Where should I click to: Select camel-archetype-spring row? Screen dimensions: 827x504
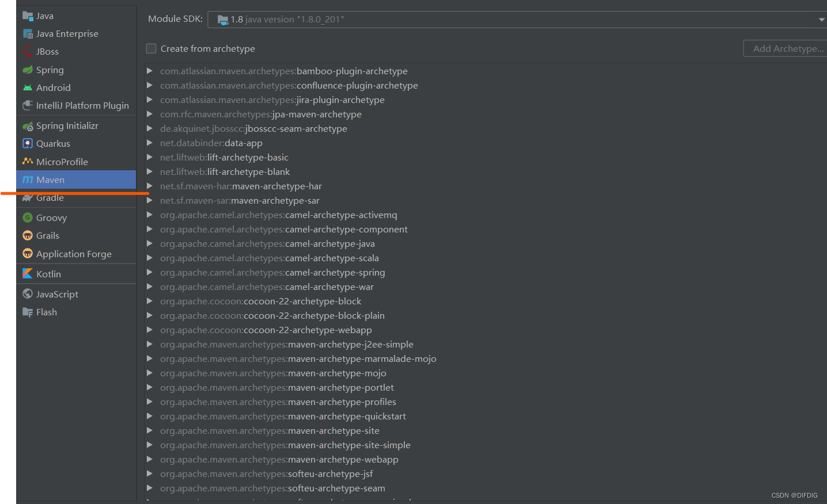tap(485, 272)
